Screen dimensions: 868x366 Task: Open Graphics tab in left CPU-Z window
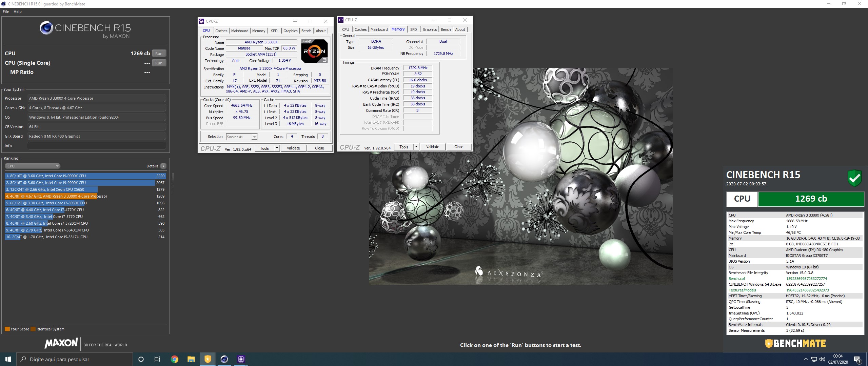click(291, 31)
